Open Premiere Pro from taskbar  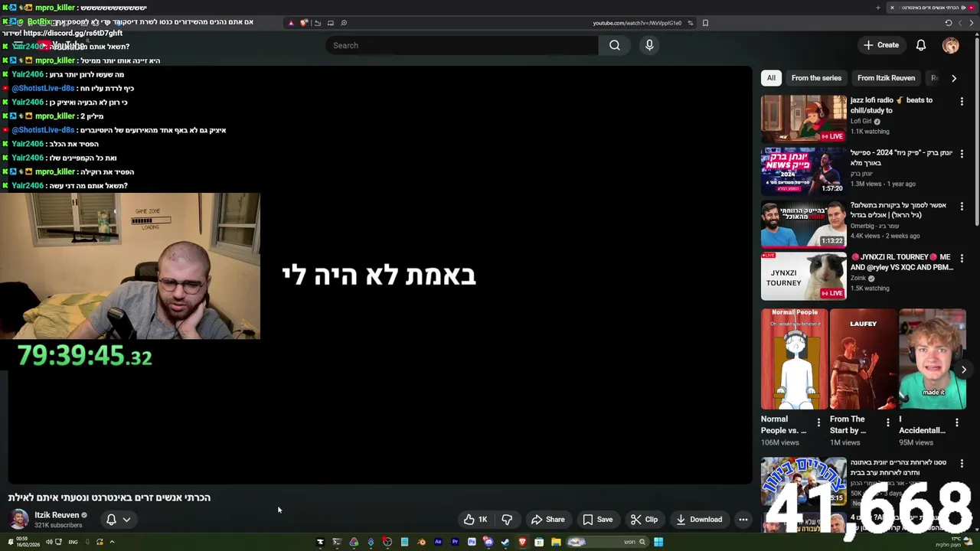point(455,542)
